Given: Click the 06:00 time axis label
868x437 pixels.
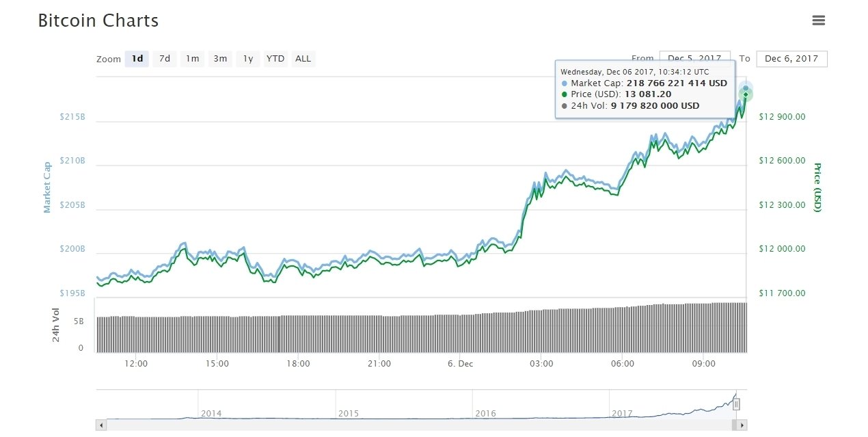Looking at the screenshot, I should tap(623, 364).
